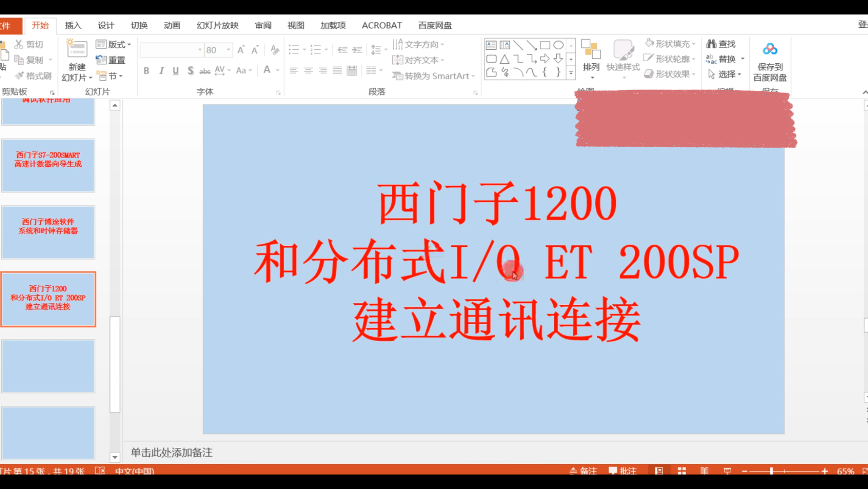The width and height of the screenshot is (868, 489).
Task: Click 保存到百度网盘 button
Action: point(770,60)
